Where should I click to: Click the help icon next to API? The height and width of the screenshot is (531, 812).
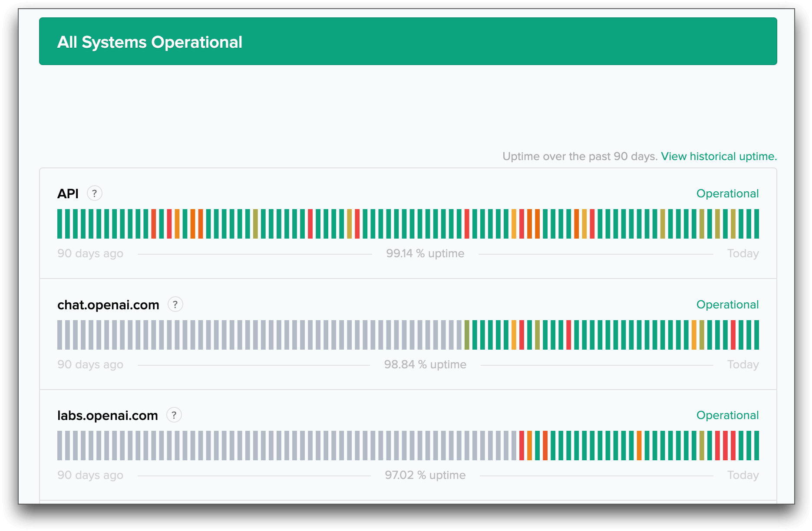tap(95, 194)
